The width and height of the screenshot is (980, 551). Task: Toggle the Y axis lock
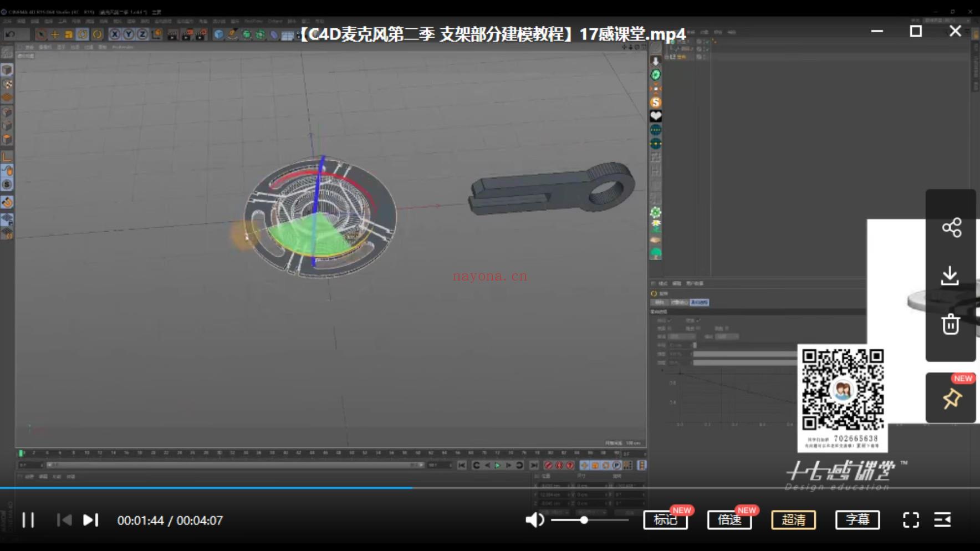(129, 34)
